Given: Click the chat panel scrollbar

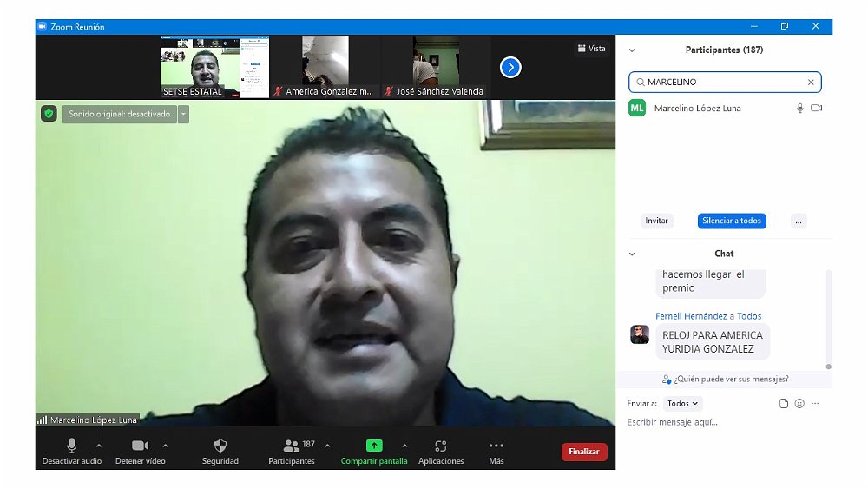Looking at the screenshot, I should [x=828, y=317].
